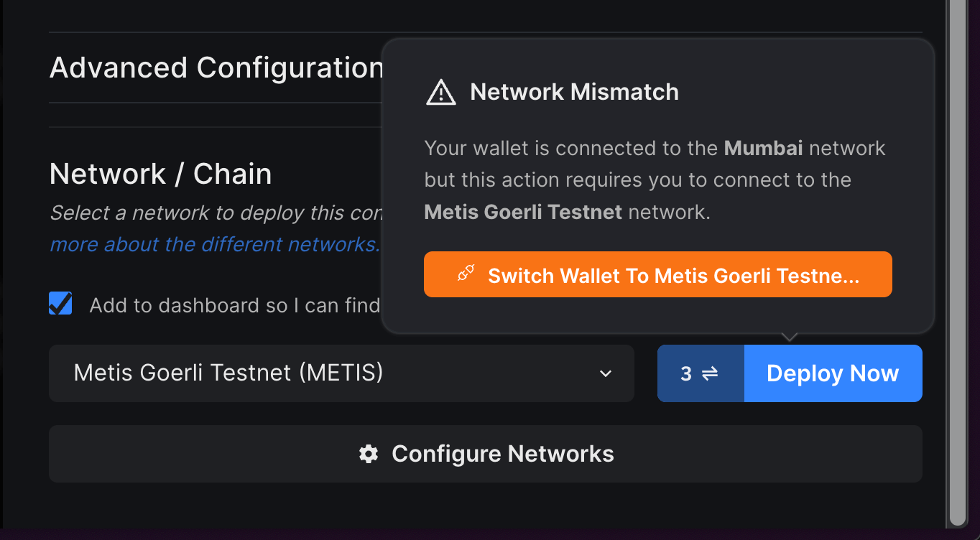This screenshot has height=540, width=980.
Task: Click the checkmark inside the dashboard checkbox
Action: pyautogui.click(x=60, y=303)
